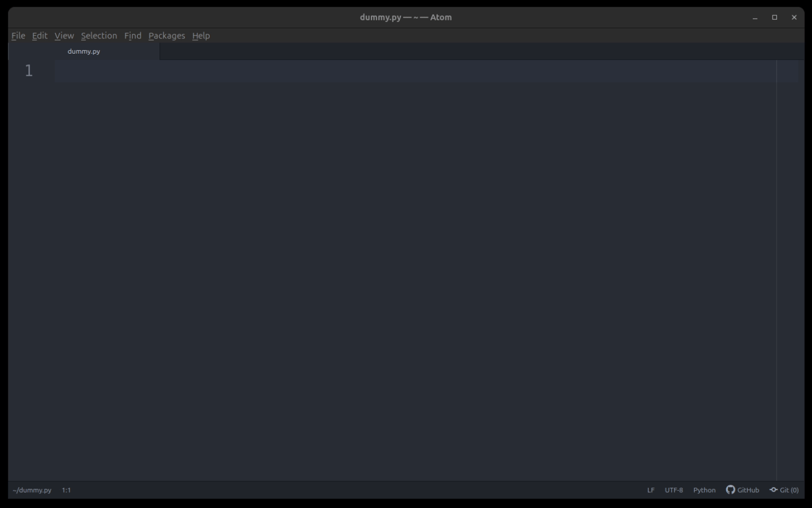Open the UTF-8 encoding selector
The width and height of the screenshot is (812, 508).
tap(674, 490)
